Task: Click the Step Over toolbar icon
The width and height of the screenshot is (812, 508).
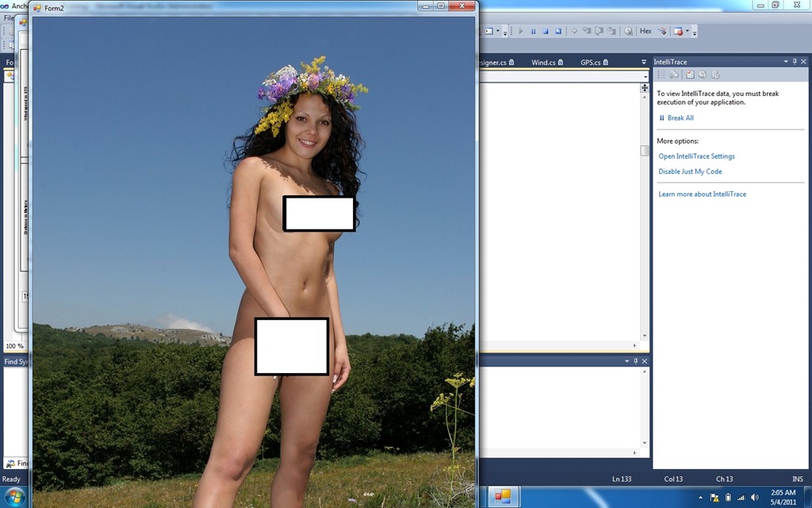Action: [599, 31]
